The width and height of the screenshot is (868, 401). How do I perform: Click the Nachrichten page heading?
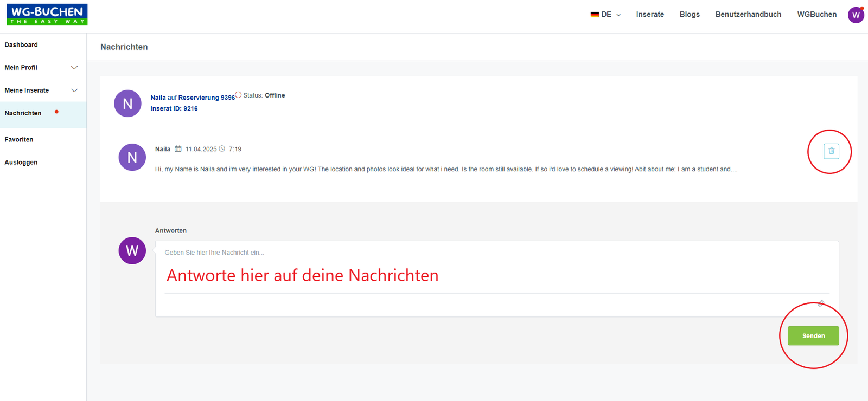click(x=124, y=47)
